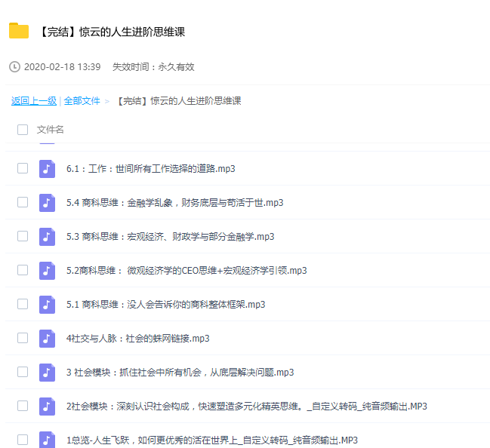Viewport: 490px width, 448px height.
Task: Open 3 社会模块：抓住社会中所有机会 file
Action: (x=180, y=373)
